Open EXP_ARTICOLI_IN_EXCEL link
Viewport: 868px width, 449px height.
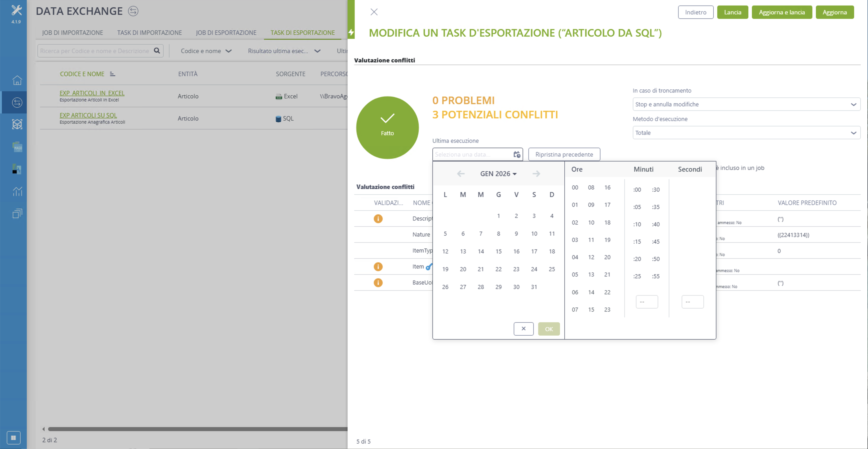click(x=92, y=93)
